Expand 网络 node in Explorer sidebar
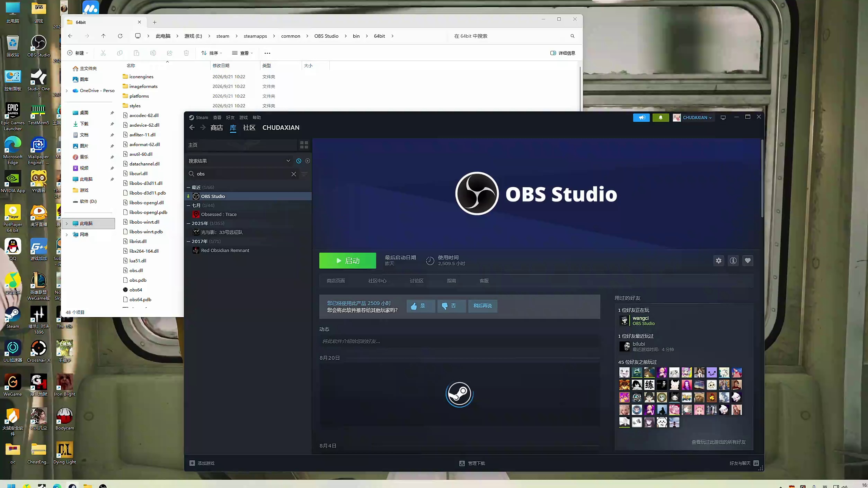The height and width of the screenshot is (488, 868). pyautogui.click(x=67, y=235)
